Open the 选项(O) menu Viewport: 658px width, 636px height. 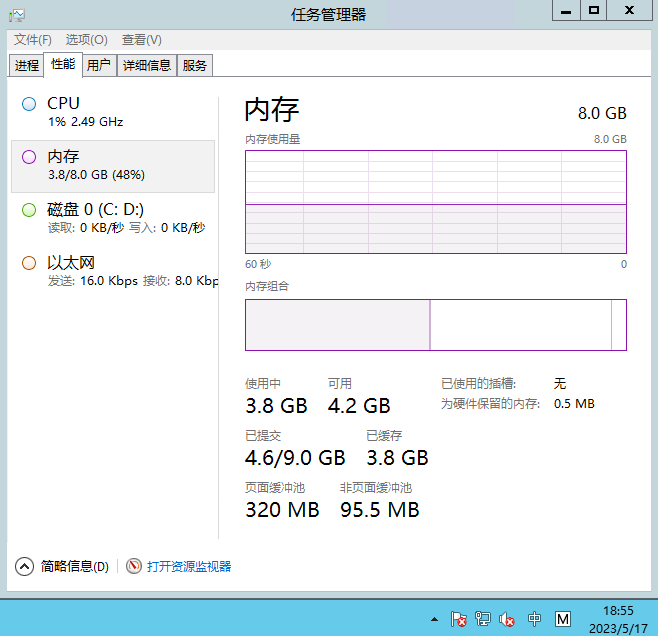[86, 40]
